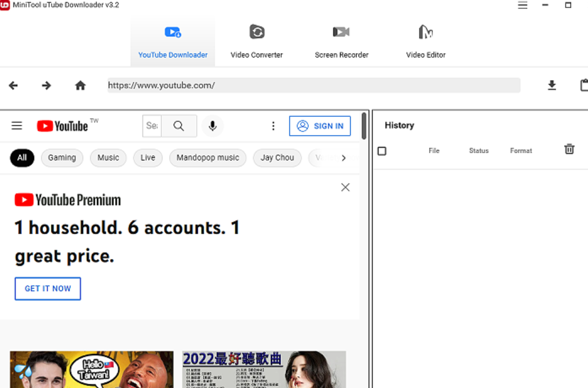Viewport: 588px width, 388px height.
Task: Toggle the History select-all checkbox
Action: [381, 151]
